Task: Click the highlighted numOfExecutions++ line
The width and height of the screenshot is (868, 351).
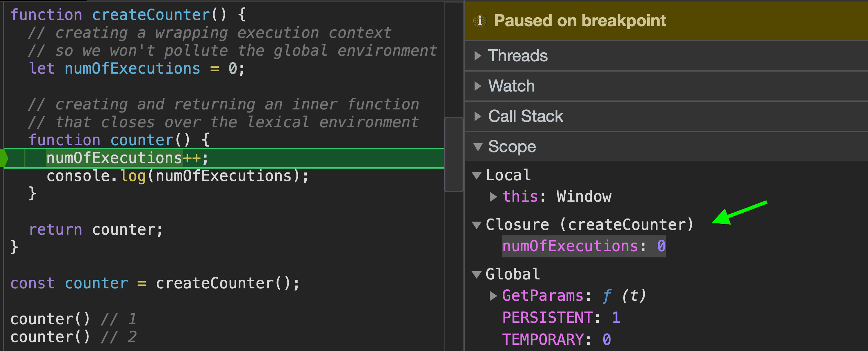Action: (127, 158)
